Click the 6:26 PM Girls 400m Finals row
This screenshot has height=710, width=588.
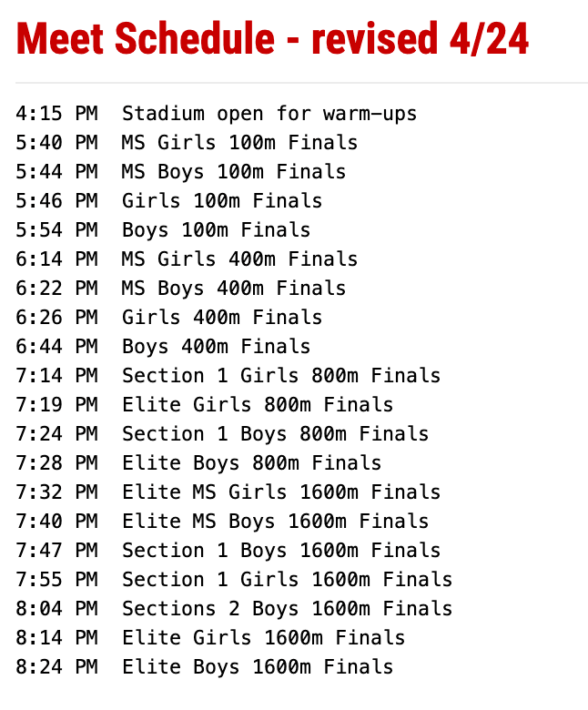tap(168, 318)
